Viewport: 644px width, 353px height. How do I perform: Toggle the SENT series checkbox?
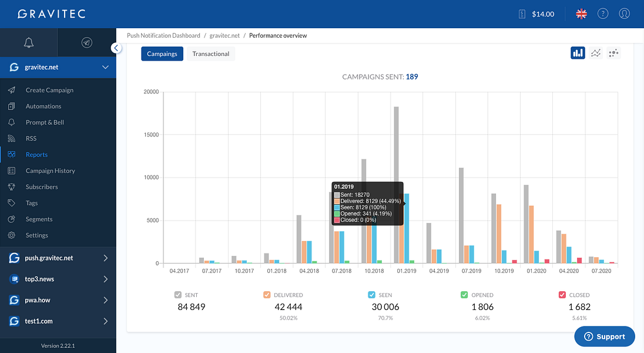pos(178,295)
